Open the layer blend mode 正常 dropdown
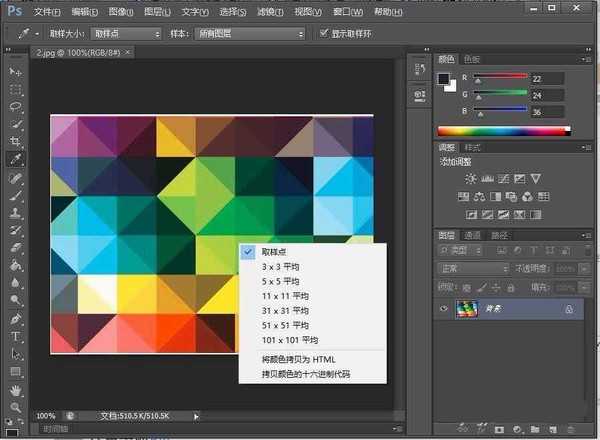This screenshot has height=440, width=600. tap(476, 269)
